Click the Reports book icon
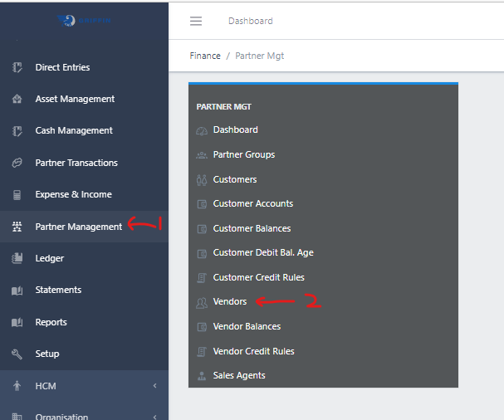The image size is (504, 420). [17, 322]
